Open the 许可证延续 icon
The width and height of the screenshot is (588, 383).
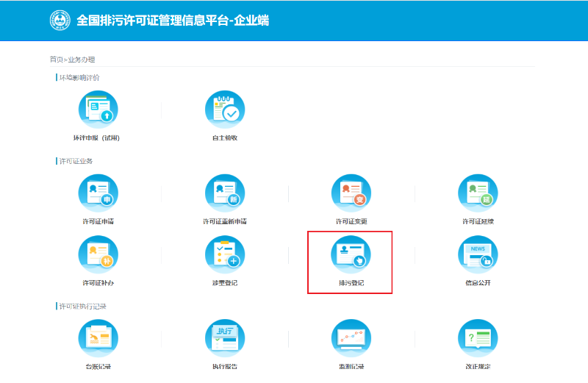pyautogui.click(x=477, y=193)
